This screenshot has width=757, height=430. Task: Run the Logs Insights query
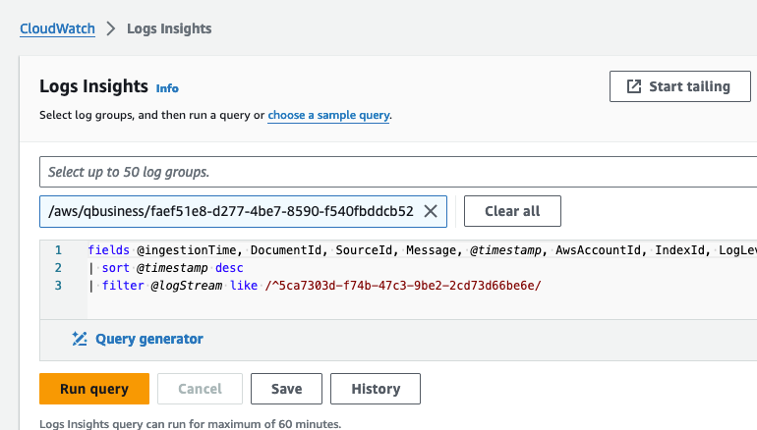(94, 388)
